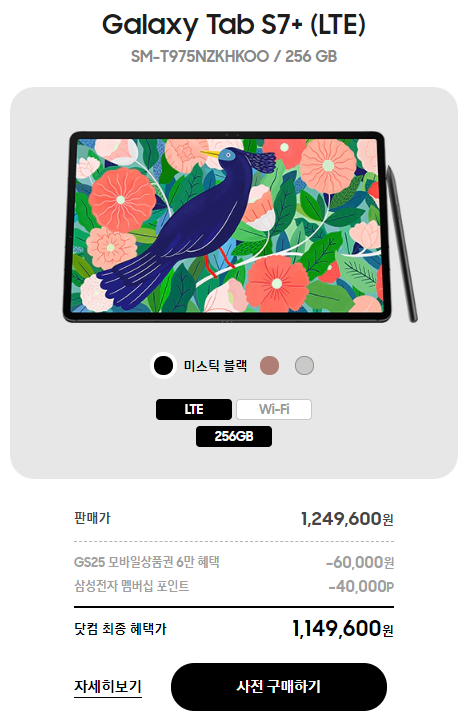The height and width of the screenshot is (712, 469).
Task: Select the Mystic Black color swatch
Action: (x=163, y=366)
